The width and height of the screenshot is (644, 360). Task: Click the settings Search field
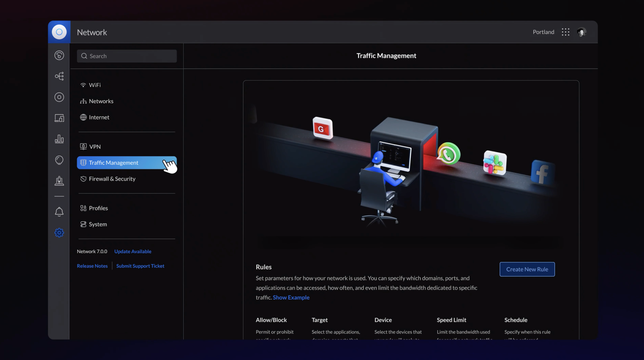(127, 56)
